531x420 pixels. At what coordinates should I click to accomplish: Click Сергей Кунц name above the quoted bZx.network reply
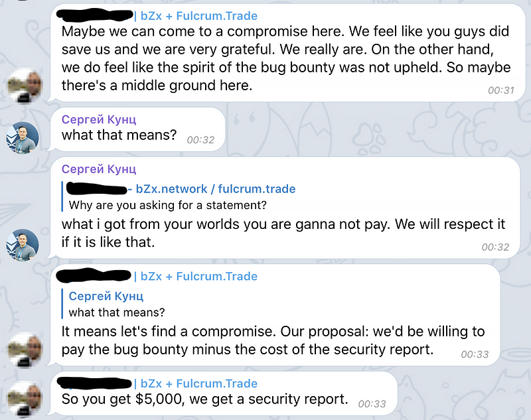(99, 169)
